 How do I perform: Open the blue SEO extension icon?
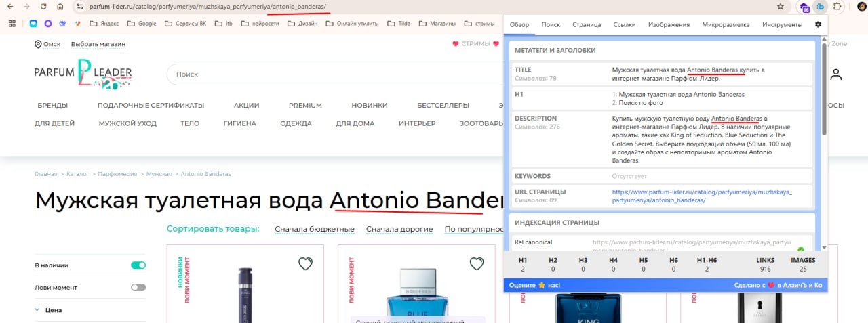pos(821,7)
